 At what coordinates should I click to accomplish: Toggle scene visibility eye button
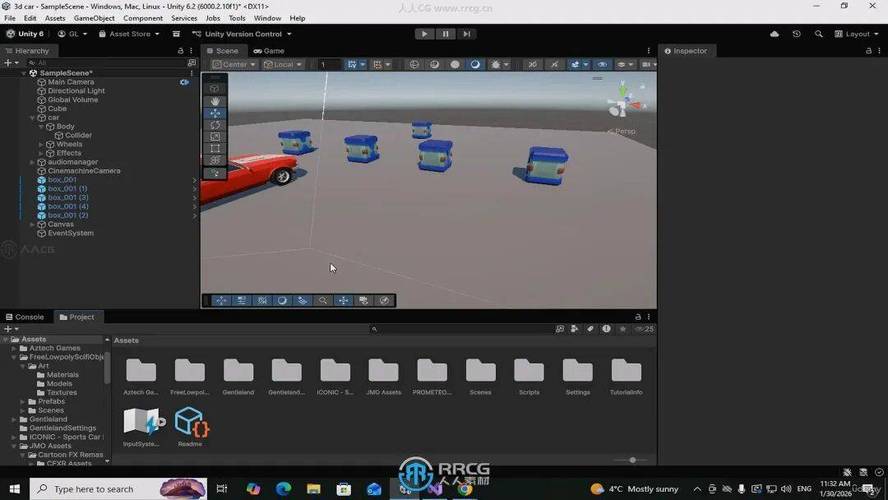click(602, 65)
